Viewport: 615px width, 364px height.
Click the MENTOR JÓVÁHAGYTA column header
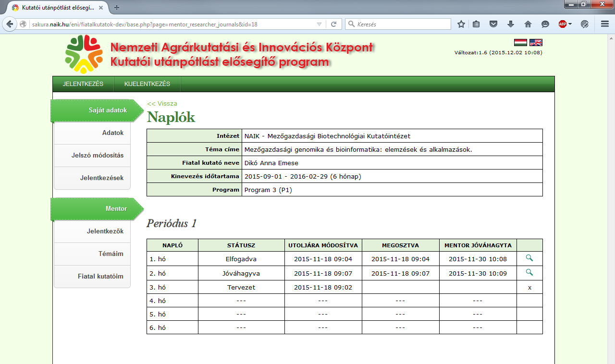478,245
